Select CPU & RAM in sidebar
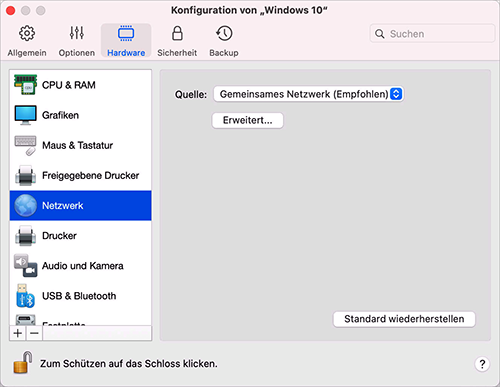 pyautogui.click(x=81, y=85)
